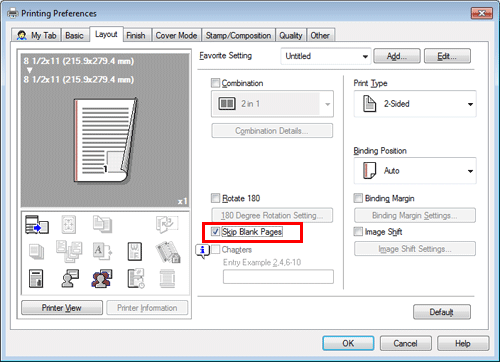Click the greyed scattered multiple pages icon
The height and width of the screenshot is (362, 500).
click(x=69, y=251)
